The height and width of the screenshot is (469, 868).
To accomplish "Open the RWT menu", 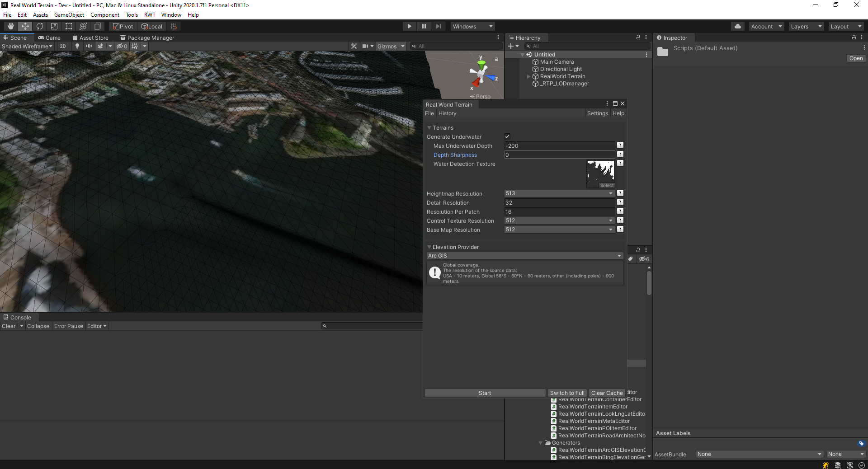I will click(150, 15).
